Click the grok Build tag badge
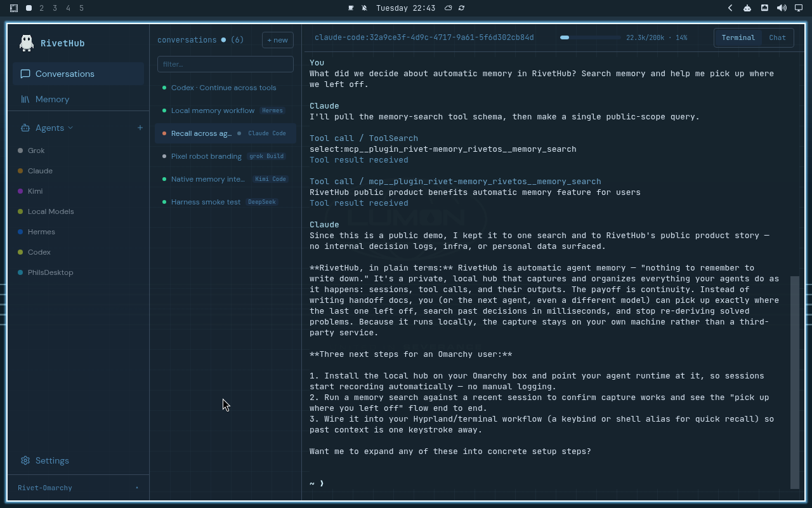 [x=266, y=156]
